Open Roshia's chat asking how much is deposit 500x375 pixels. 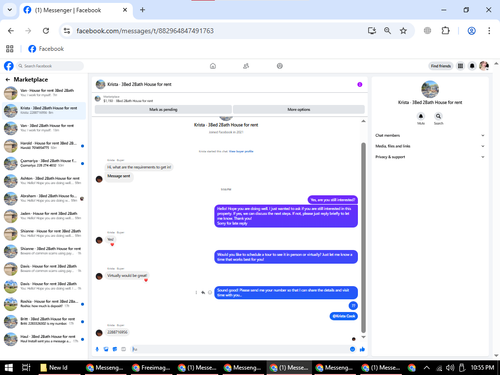44,304
